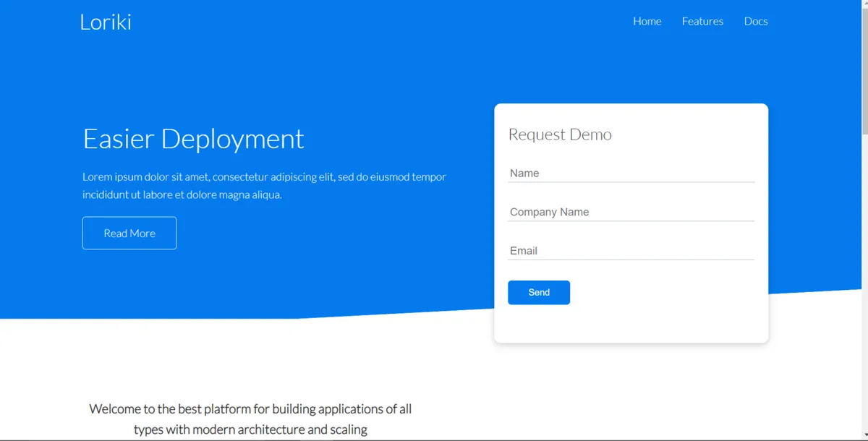Open the Docs navigation link
Screen dimensions: 868x441
756,21
